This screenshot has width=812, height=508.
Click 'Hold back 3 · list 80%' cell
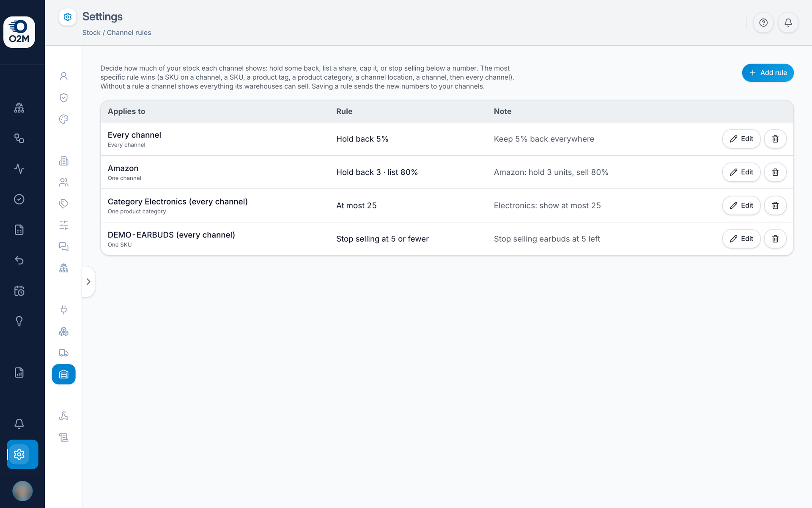(x=377, y=172)
